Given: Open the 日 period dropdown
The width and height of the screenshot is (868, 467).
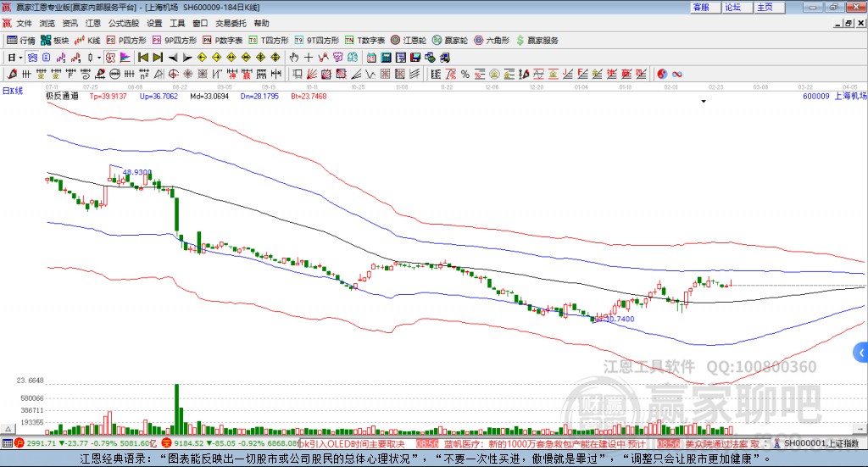Looking at the screenshot, I should 15,58.
